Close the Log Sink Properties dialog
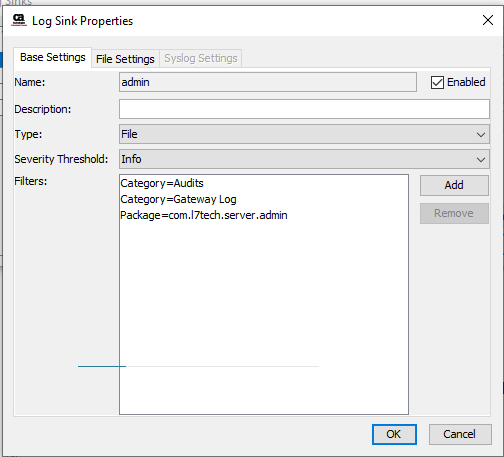 point(488,20)
